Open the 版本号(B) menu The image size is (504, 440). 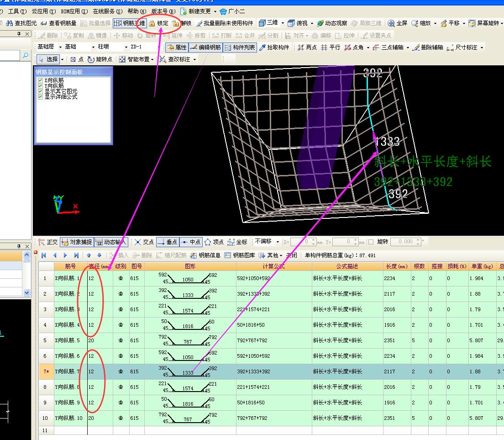[163, 11]
